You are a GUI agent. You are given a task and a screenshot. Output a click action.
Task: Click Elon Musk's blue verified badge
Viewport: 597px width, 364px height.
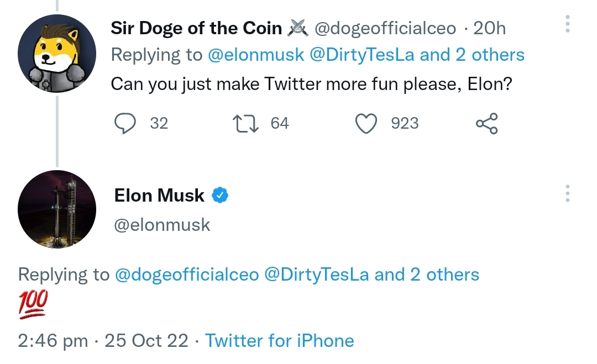(x=221, y=195)
